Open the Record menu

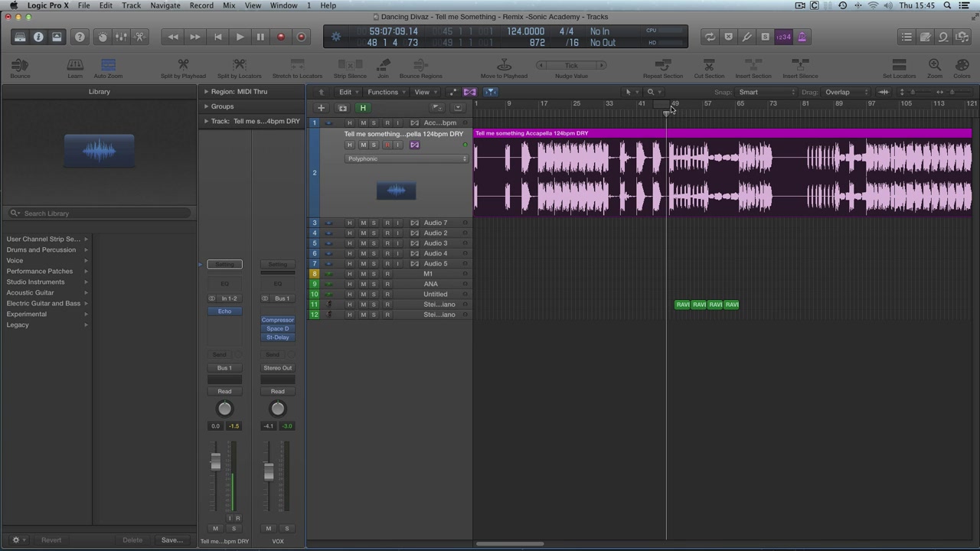click(x=201, y=5)
